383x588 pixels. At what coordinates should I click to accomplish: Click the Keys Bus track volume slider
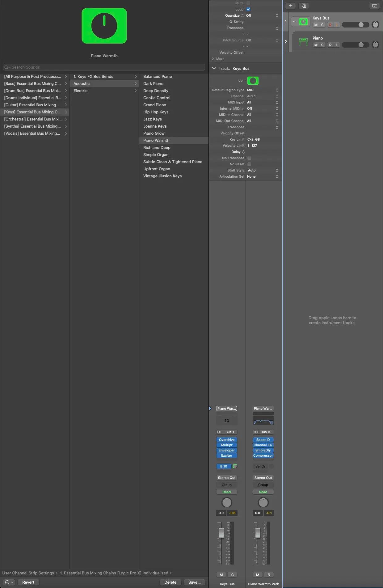(355, 25)
